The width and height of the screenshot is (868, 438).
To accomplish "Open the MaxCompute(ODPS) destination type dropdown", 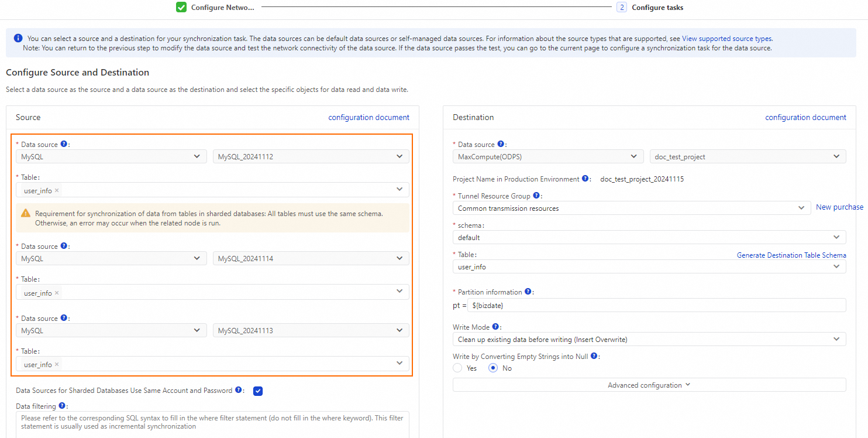I will [x=548, y=156].
